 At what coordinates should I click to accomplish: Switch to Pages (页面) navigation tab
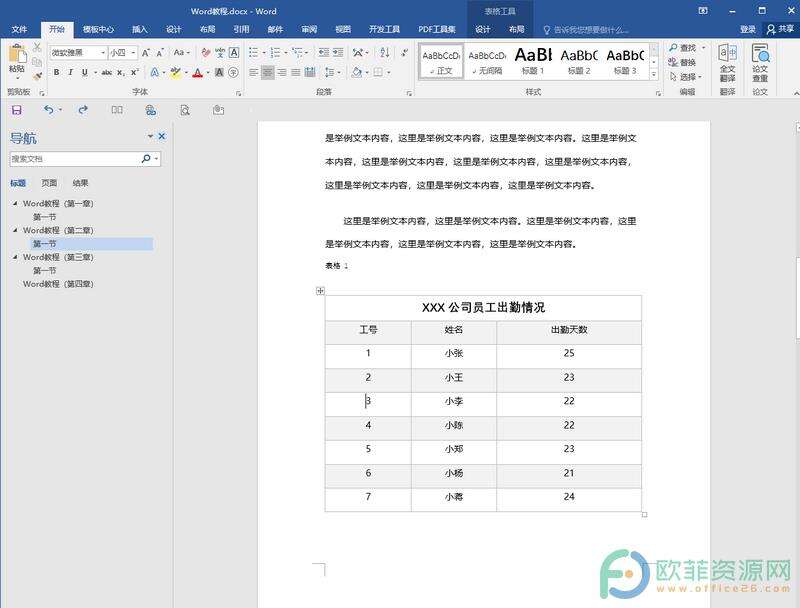[x=49, y=183]
